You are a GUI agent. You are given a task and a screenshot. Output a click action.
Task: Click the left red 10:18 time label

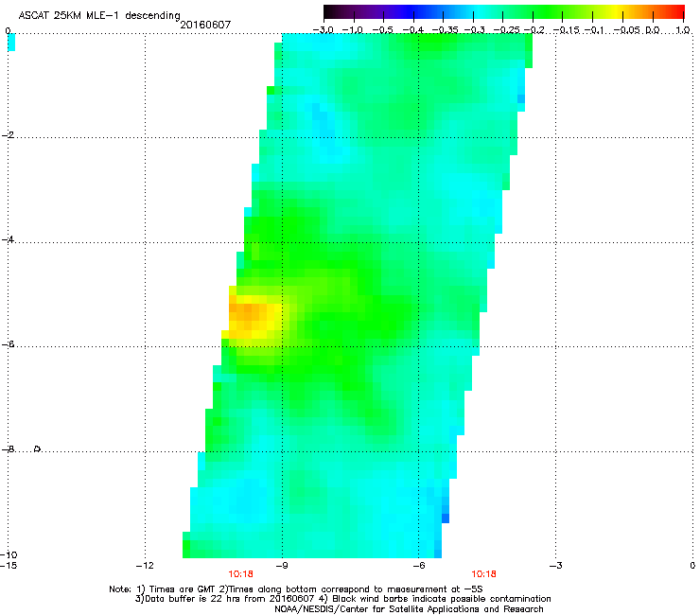[x=240, y=574]
